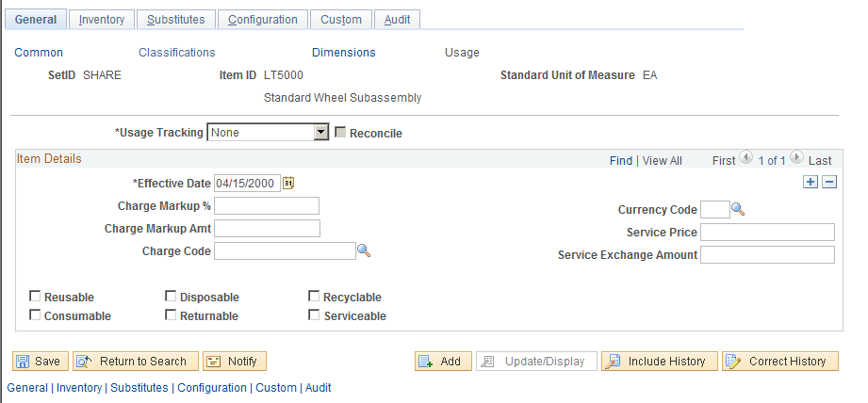This screenshot has height=403, width=868.
Task: Look up Charge Code with magnifier icon
Action: [x=363, y=250]
